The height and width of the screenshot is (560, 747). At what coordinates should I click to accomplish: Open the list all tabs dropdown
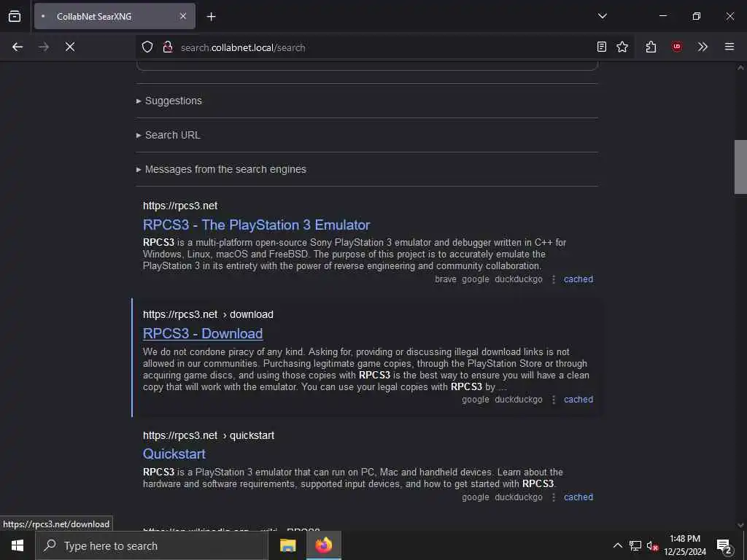point(602,16)
